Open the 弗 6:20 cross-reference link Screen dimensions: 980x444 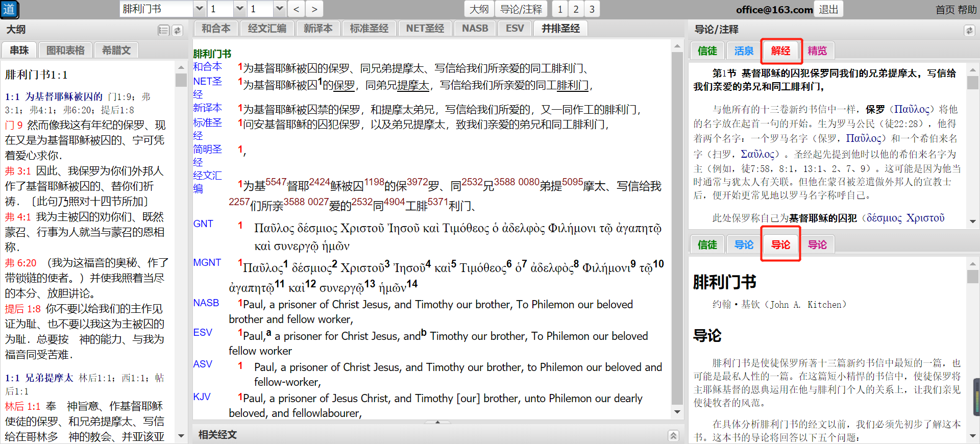pyautogui.click(x=21, y=263)
